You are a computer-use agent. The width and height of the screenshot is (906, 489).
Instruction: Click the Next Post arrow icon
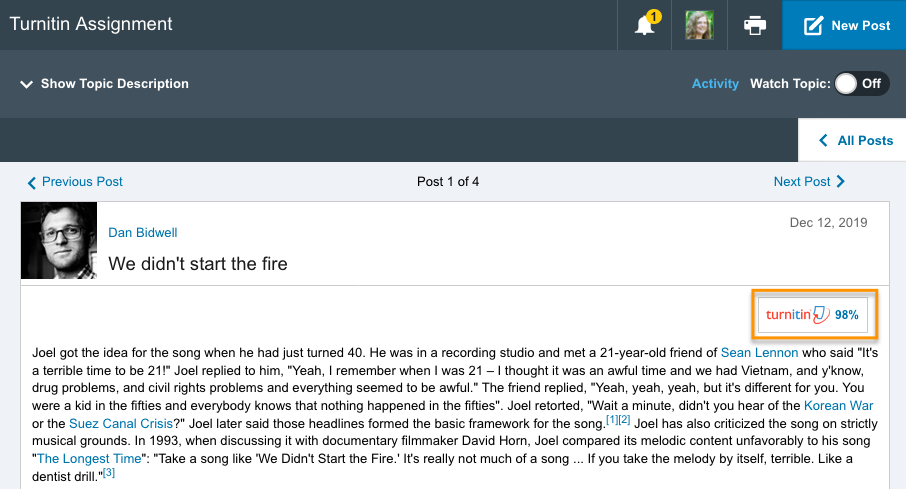[841, 182]
